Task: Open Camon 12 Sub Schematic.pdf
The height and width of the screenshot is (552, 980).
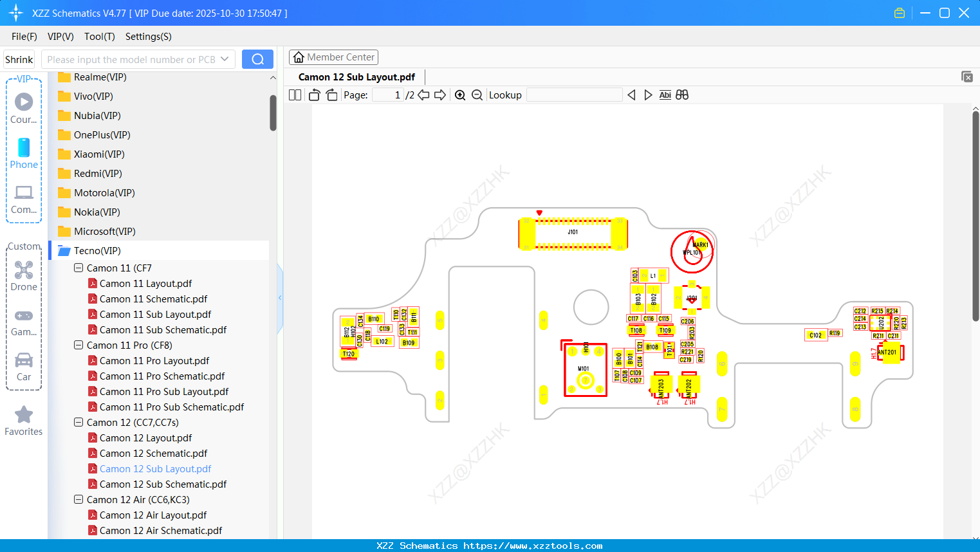Action: coord(163,484)
